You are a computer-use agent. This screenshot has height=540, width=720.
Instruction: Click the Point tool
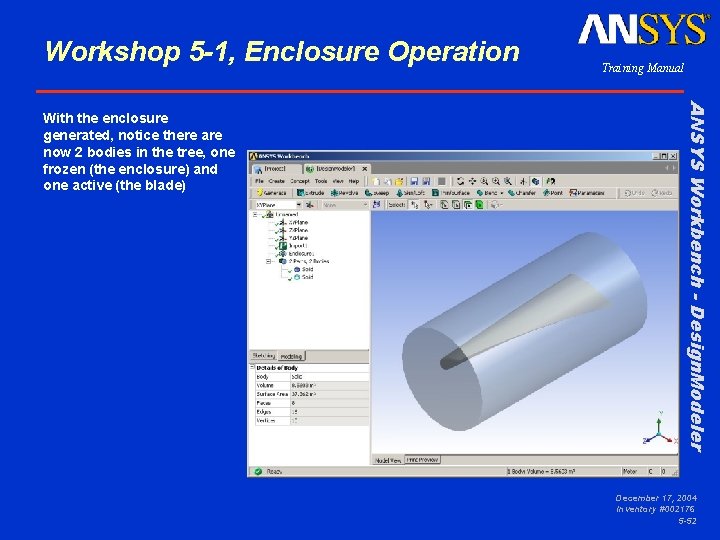pyautogui.click(x=553, y=193)
